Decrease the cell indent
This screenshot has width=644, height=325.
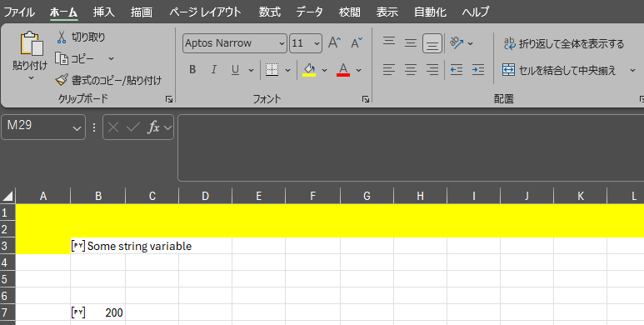point(457,70)
